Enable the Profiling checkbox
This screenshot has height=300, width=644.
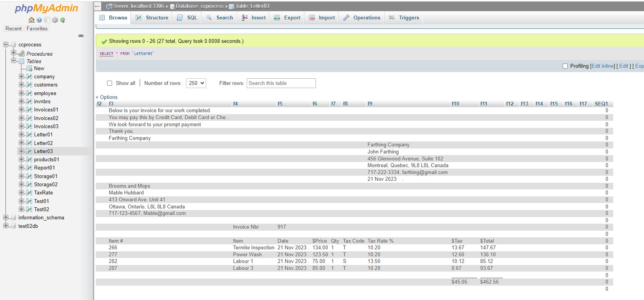click(x=565, y=66)
